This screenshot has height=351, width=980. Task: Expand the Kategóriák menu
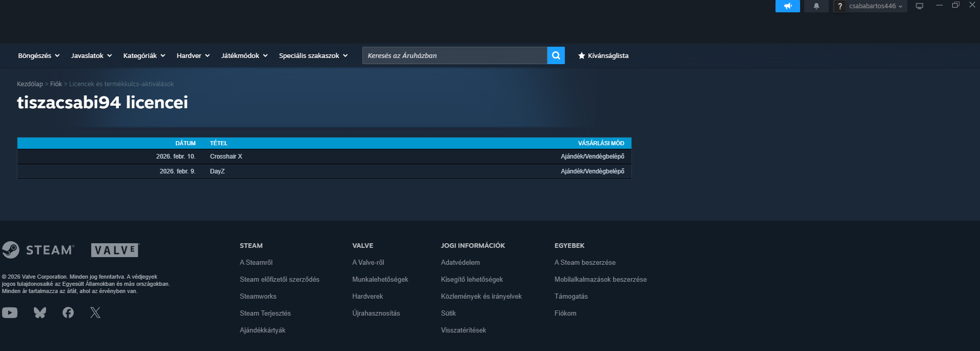(x=144, y=55)
